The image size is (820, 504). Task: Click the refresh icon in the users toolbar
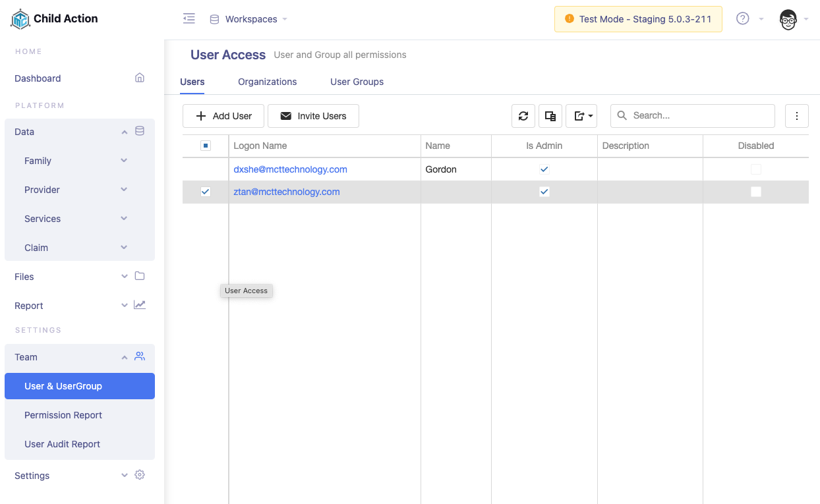[x=523, y=116]
